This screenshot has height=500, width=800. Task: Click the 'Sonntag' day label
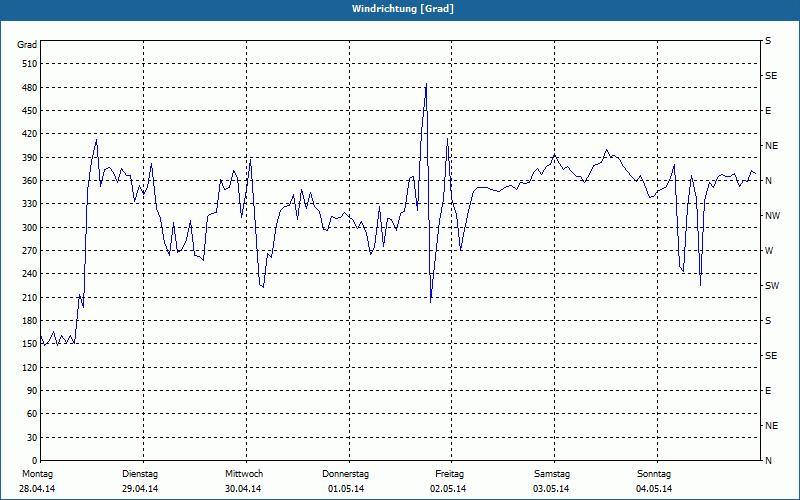[654, 474]
